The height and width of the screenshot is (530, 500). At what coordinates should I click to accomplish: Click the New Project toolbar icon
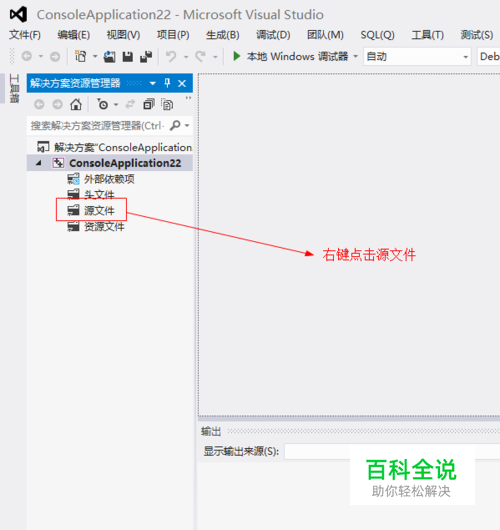(81, 56)
